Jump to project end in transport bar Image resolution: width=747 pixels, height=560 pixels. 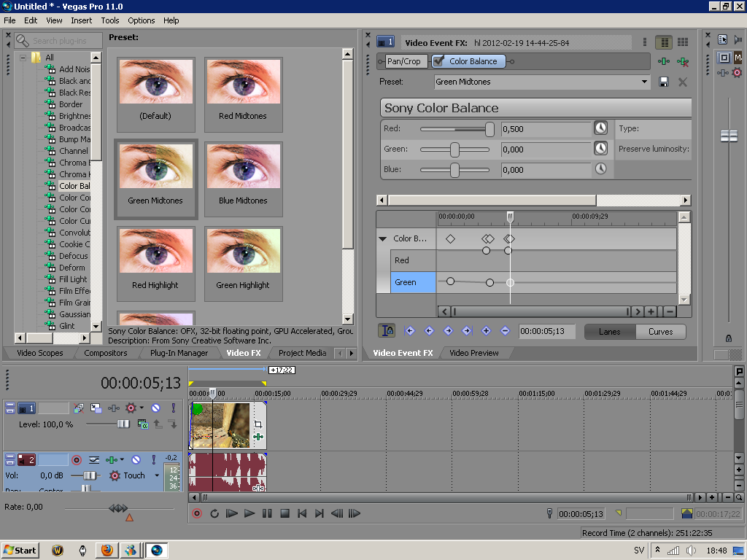[x=320, y=513]
